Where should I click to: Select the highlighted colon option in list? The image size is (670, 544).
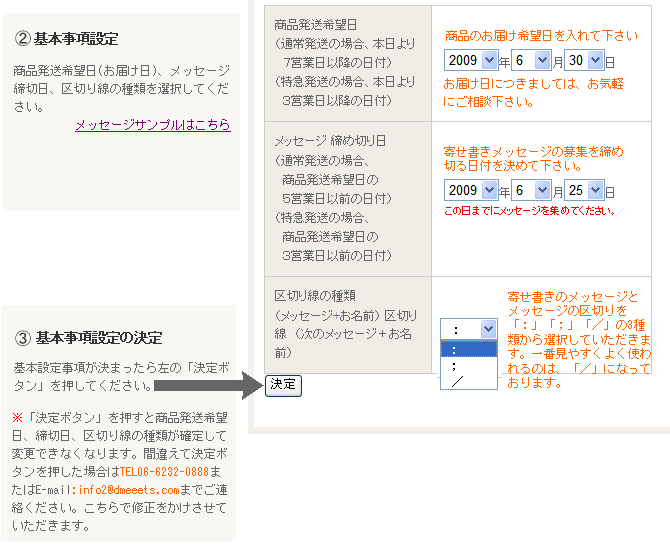pyautogui.click(x=467, y=349)
